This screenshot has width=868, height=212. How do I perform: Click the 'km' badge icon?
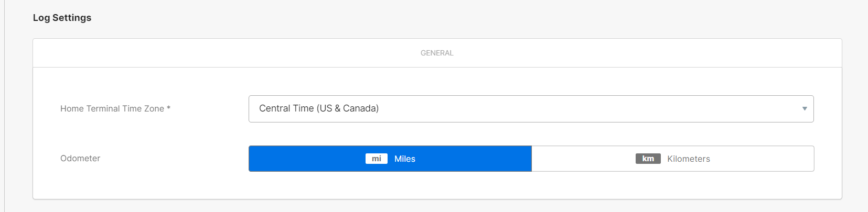pos(648,159)
